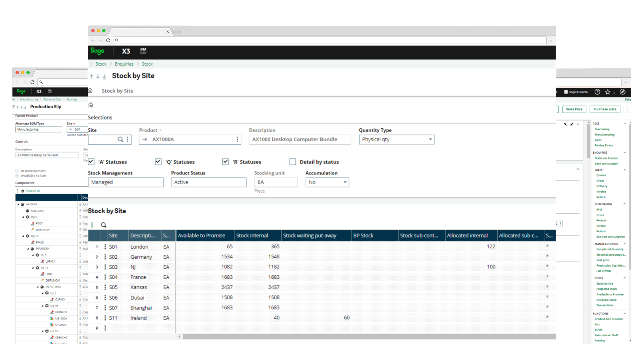The image size is (644, 344).
Task: Click the home icon above Selections
Action: [x=91, y=105]
